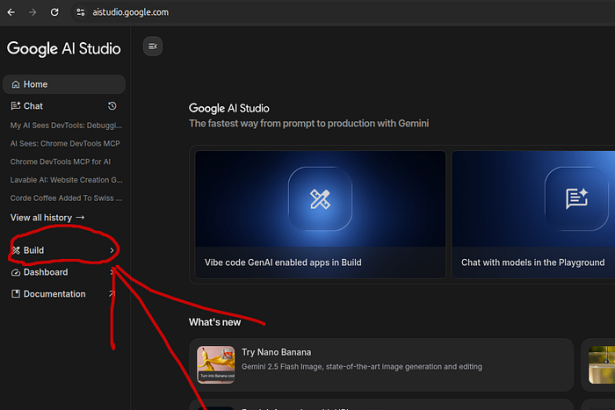Click View all history link
Image resolution: width=615 pixels, height=410 pixels.
[x=47, y=217]
